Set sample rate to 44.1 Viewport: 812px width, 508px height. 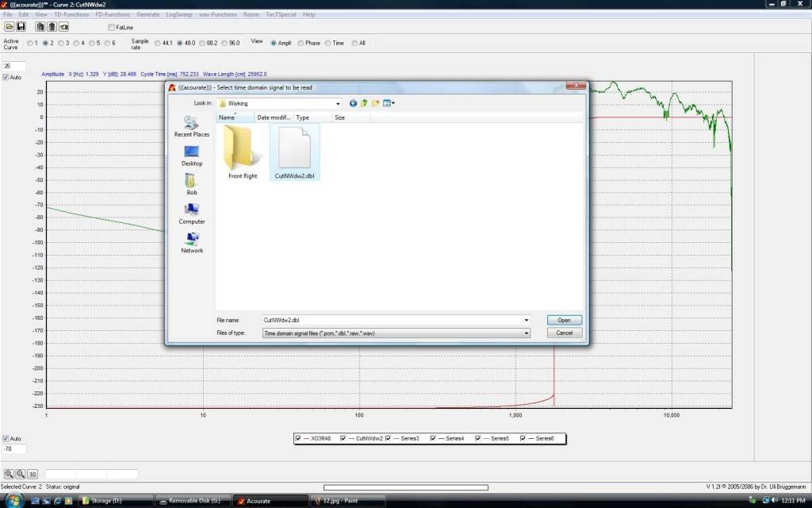pos(158,43)
